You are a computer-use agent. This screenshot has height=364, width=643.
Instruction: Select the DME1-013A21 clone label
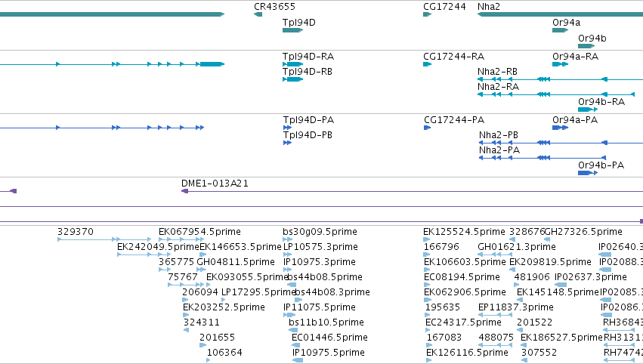[x=215, y=184]
